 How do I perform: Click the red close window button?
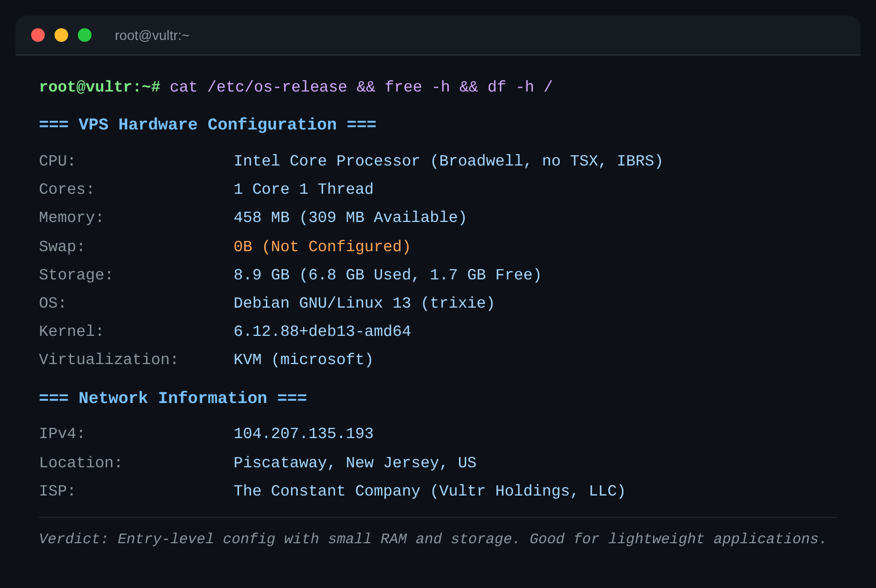click(x=38, y=35)
